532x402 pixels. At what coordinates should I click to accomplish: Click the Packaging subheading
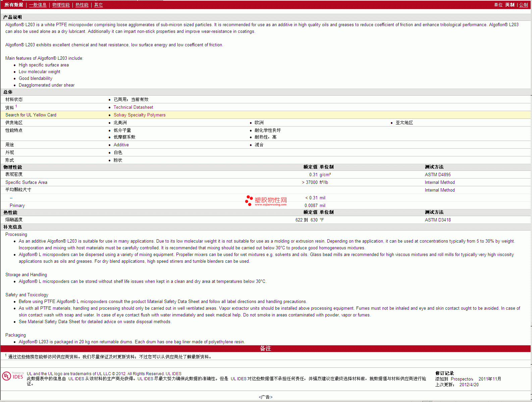click(x=15, y=335)
